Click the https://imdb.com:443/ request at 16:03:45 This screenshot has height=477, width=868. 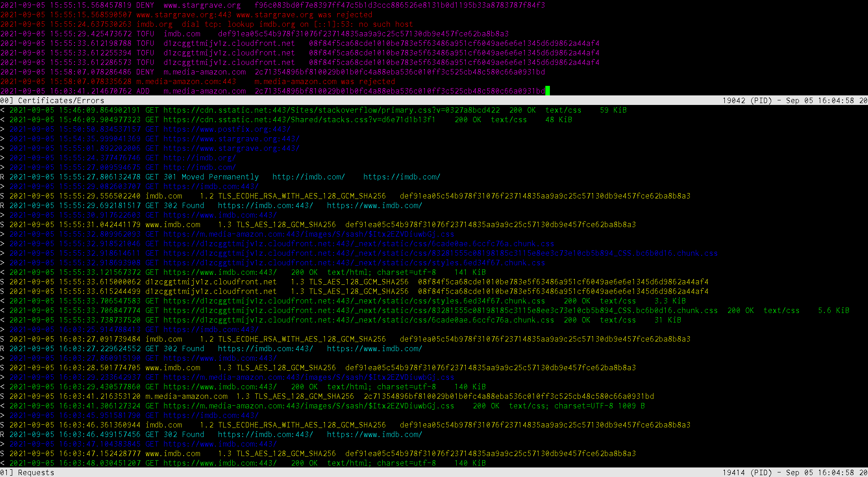click(x=211, y=415)
